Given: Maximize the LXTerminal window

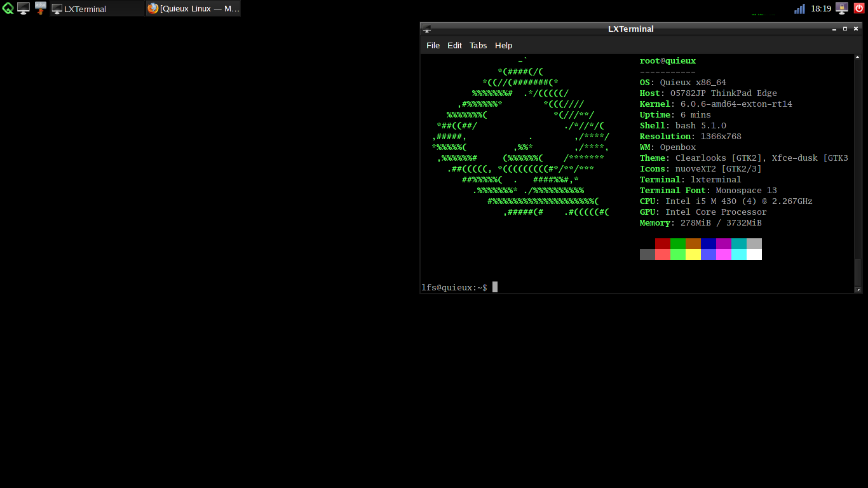Looking at the screenshot, I should coord(845,29).
